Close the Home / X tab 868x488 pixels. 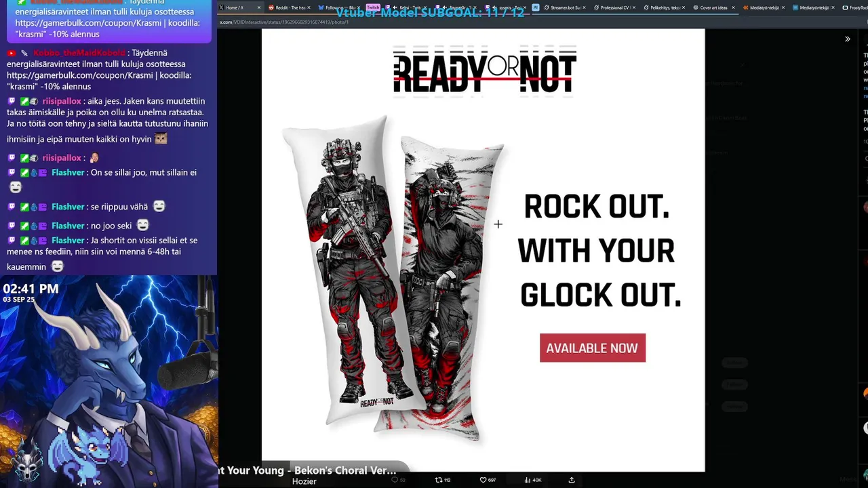point(258,7)
